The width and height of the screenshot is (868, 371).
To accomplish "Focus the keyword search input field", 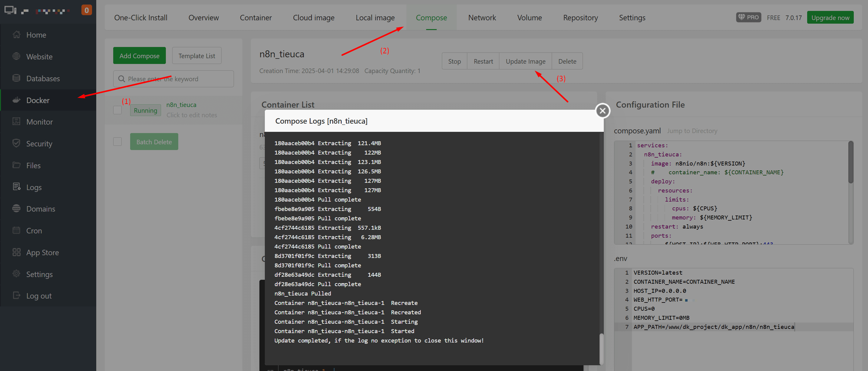I will pyautogui.click(x=173, y=79).
